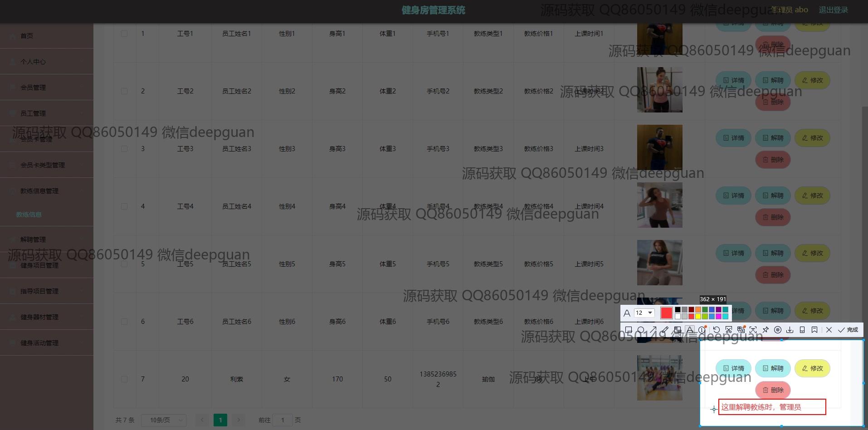
Task: Open the font size 12 dropdown
Action: 644,313
